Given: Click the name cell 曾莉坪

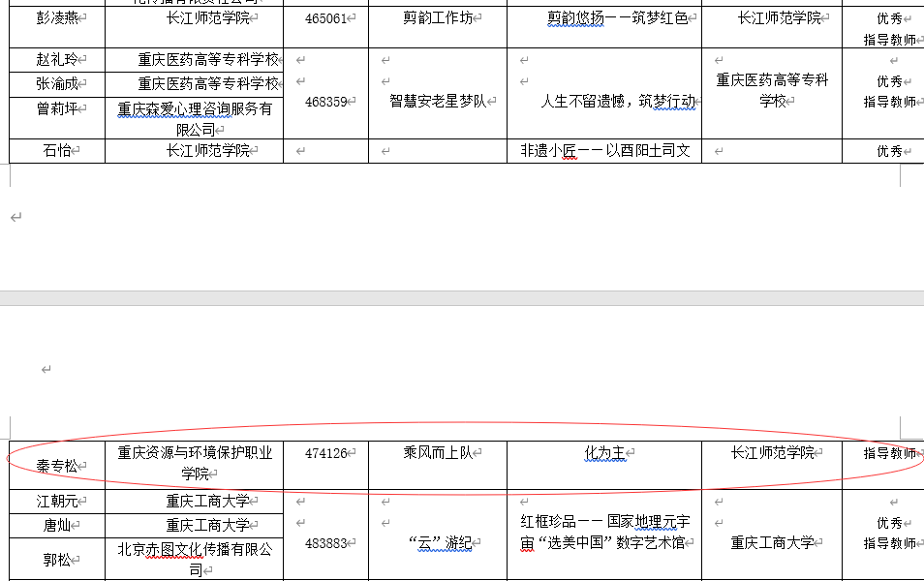Looking at the screenshot, I should [56, 108].
